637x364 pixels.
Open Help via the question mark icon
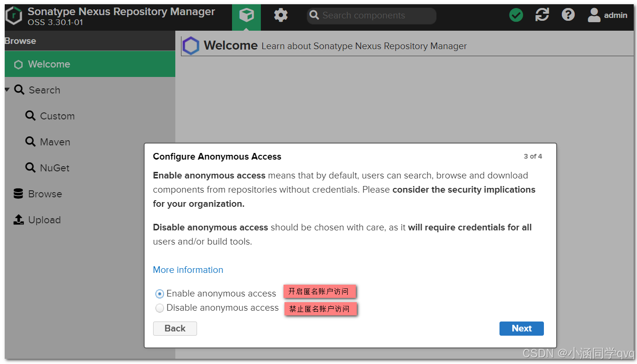pyautogui.click(x=568, y=15)
